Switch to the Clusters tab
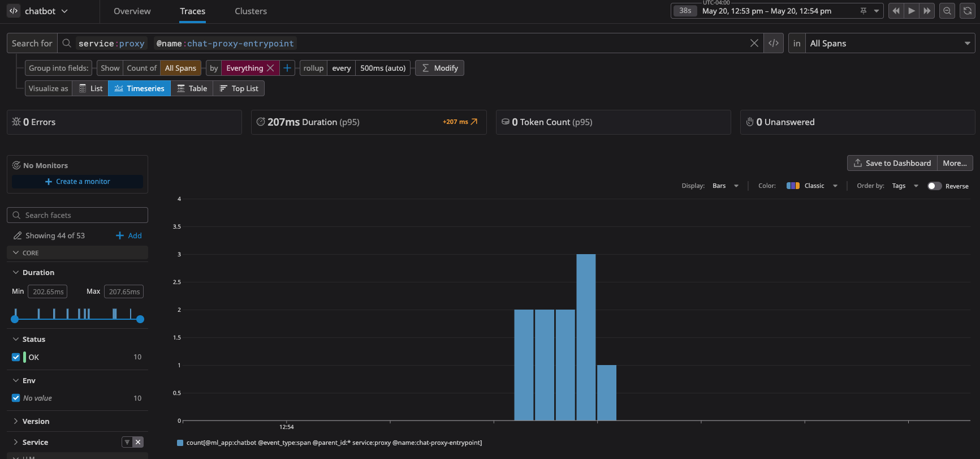 pyautogui.click(x=251, y=11)
